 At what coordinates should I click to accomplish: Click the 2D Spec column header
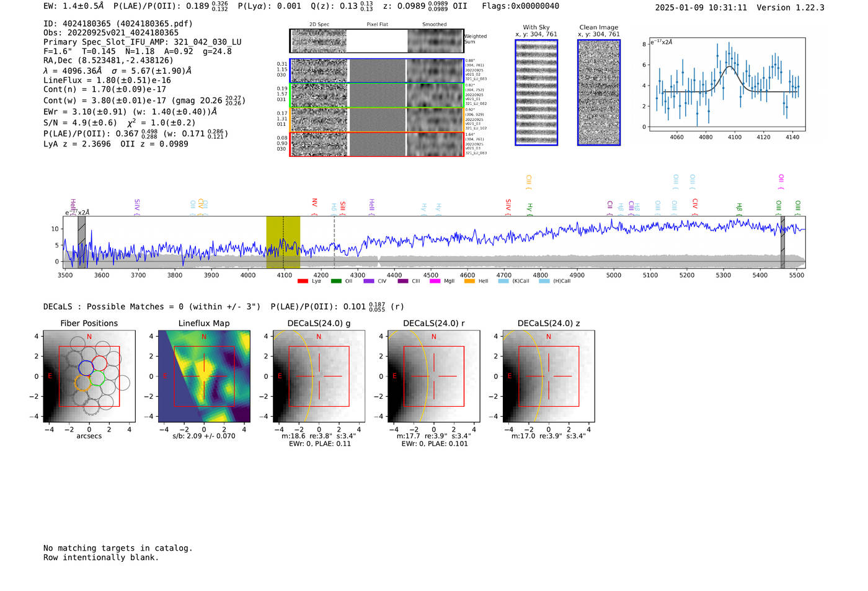pos(319,25)
